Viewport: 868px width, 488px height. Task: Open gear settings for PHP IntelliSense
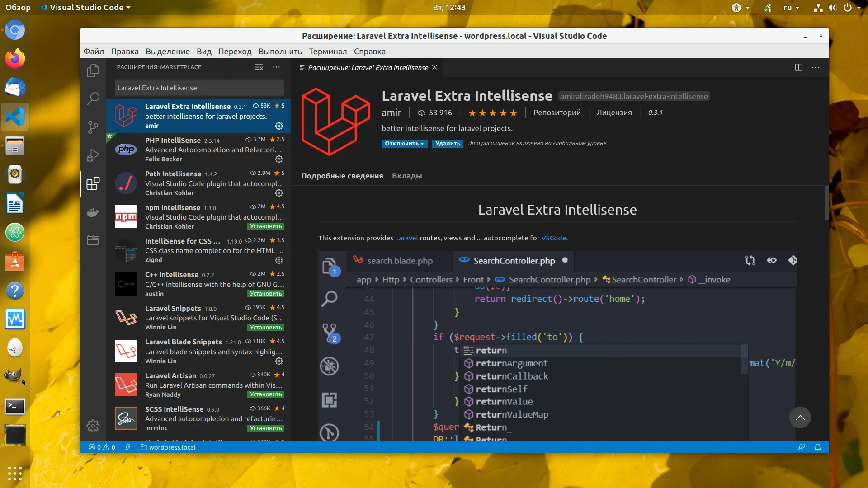279,160
